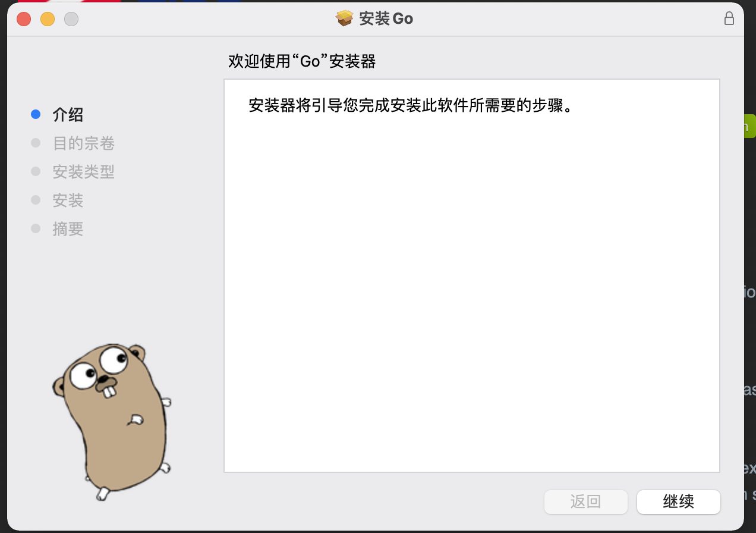Click the 继续 button

point(678,501)
